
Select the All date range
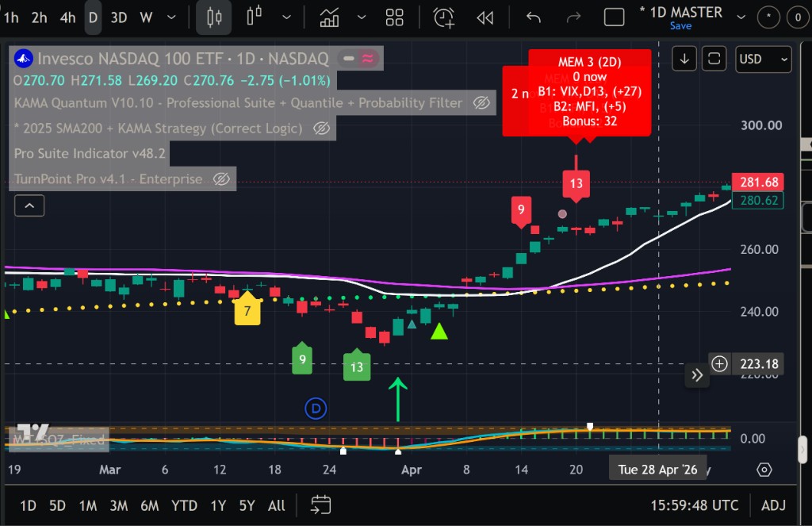point(277,505)
